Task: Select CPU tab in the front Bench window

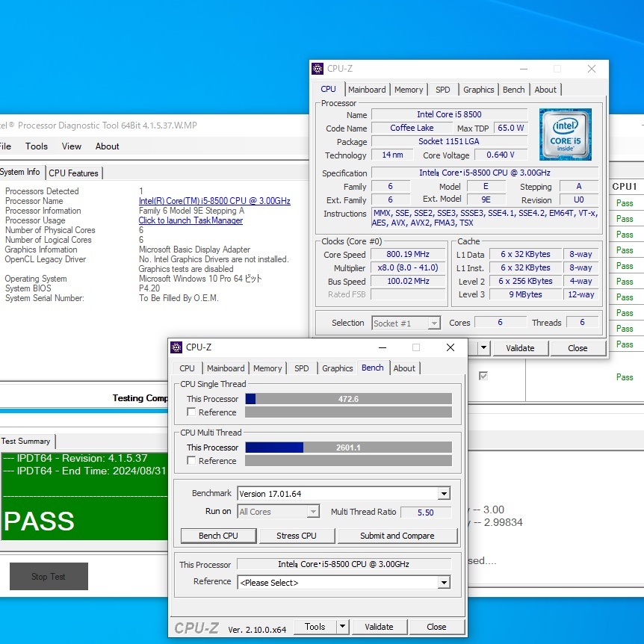Action: pos(187,368)
